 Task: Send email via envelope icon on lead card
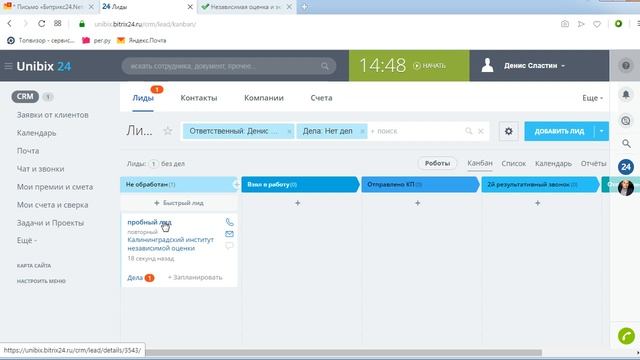point(229,234)
